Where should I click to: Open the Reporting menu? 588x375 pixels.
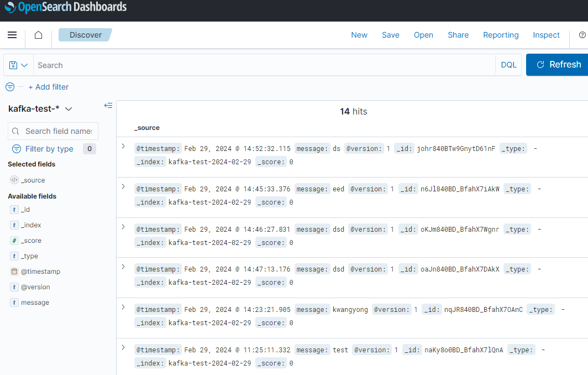pos(500,35)
